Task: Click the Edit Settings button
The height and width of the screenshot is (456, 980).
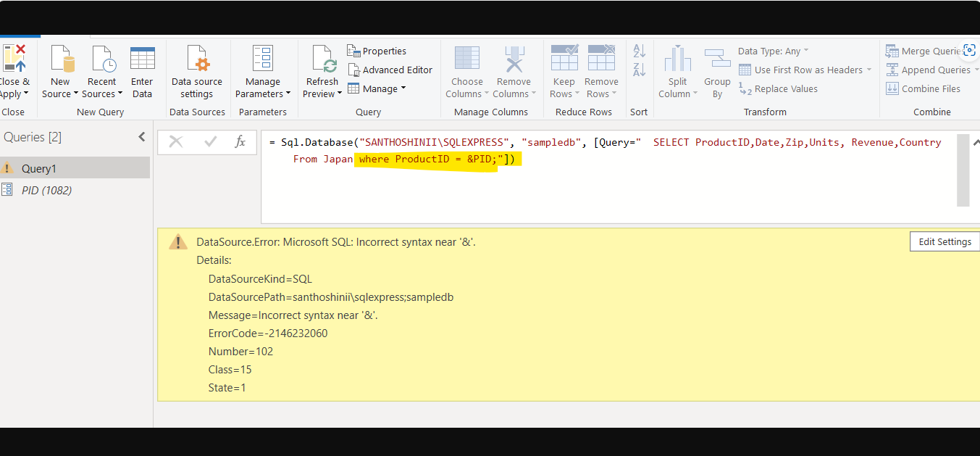Action: (x=944, y=241)
